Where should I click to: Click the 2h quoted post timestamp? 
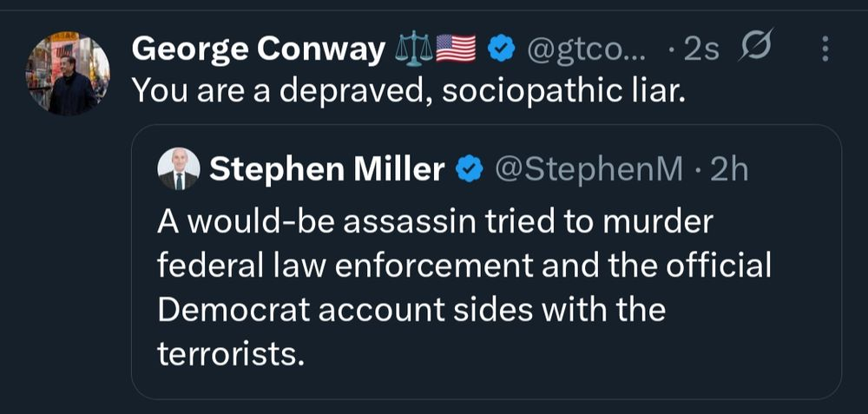coord(729,170)
